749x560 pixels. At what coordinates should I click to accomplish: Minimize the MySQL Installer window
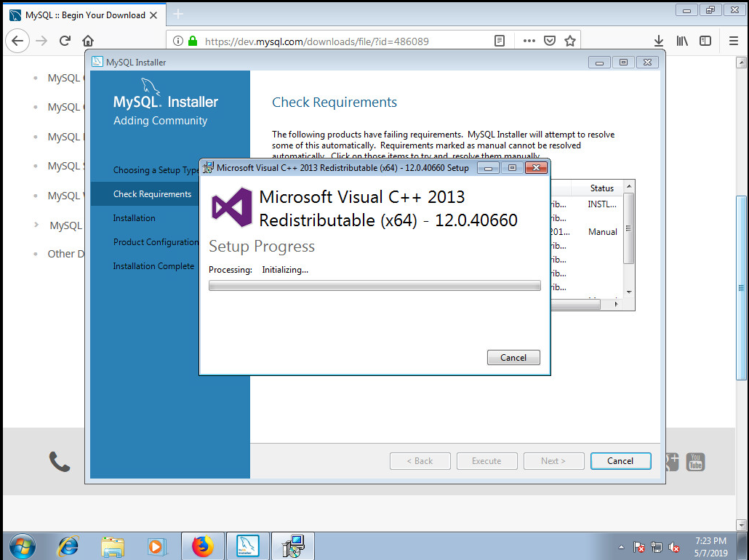coord(599,62)
